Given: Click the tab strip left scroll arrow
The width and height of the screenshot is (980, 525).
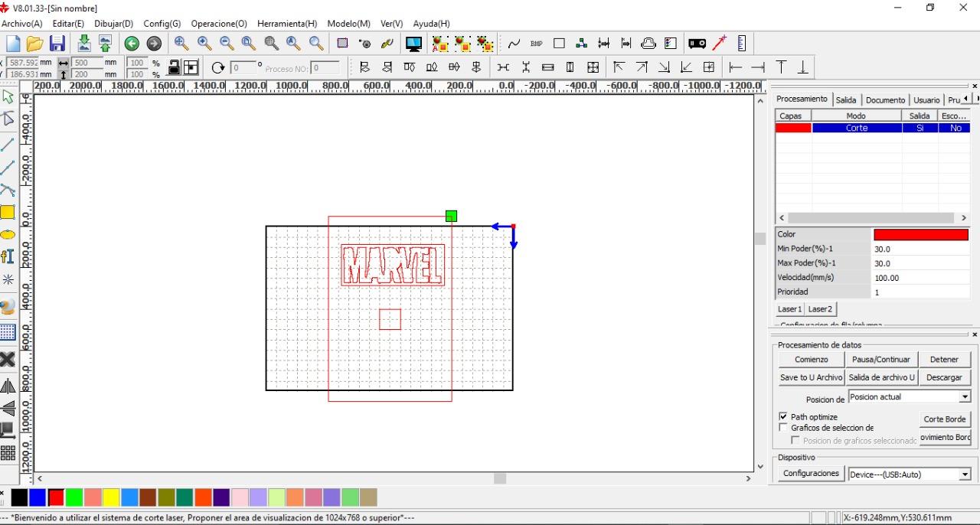Looking at the screenshot, I should (965, 99).
